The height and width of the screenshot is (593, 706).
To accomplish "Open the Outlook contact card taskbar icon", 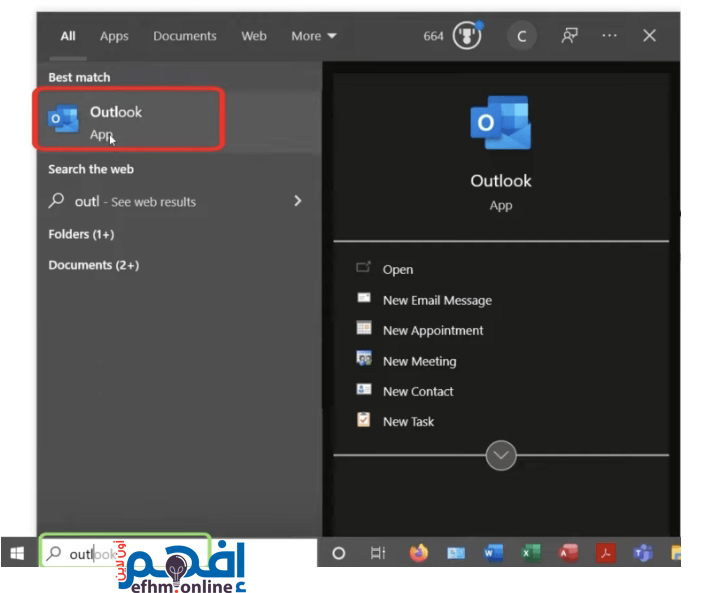I will [456, 553].
